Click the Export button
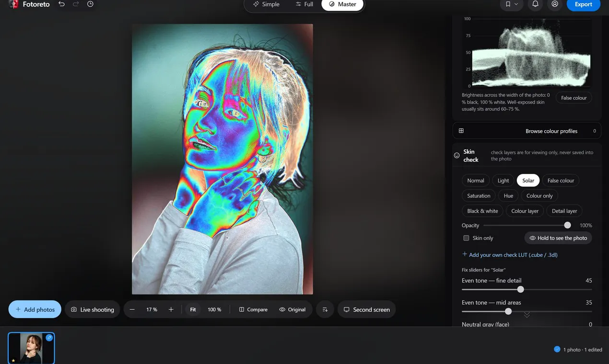Viewport: 609px width, 364px height. tap(583, 4)
